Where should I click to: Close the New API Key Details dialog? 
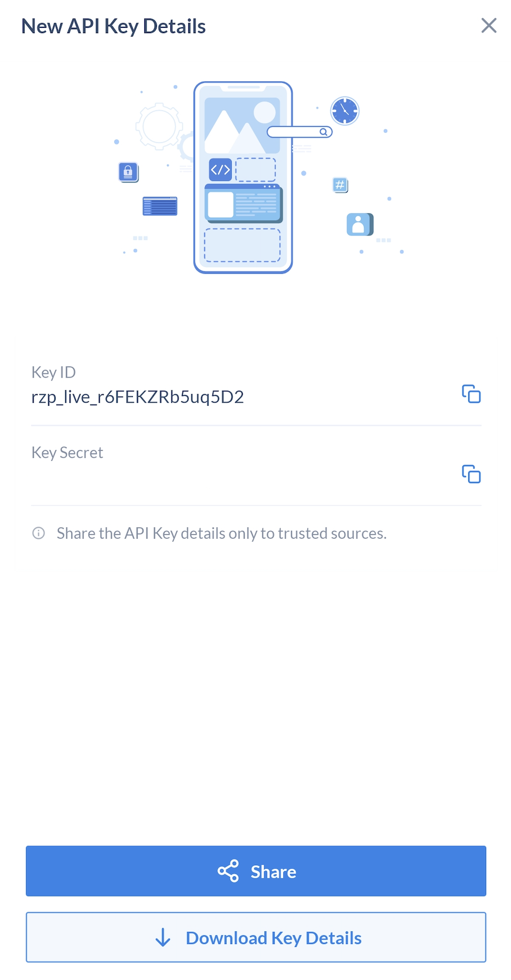click(489, 26)
